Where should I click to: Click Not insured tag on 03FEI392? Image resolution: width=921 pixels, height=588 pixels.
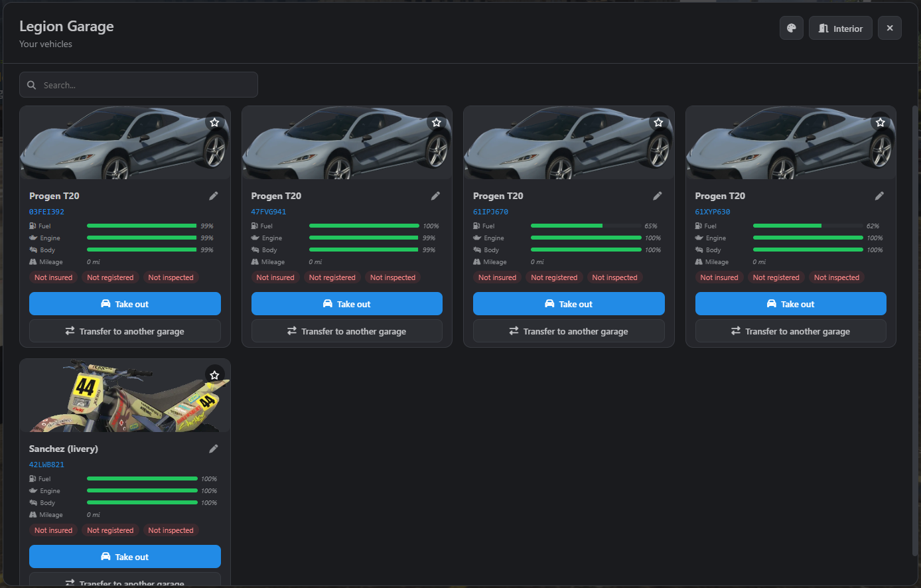click(x=53, y=277)
